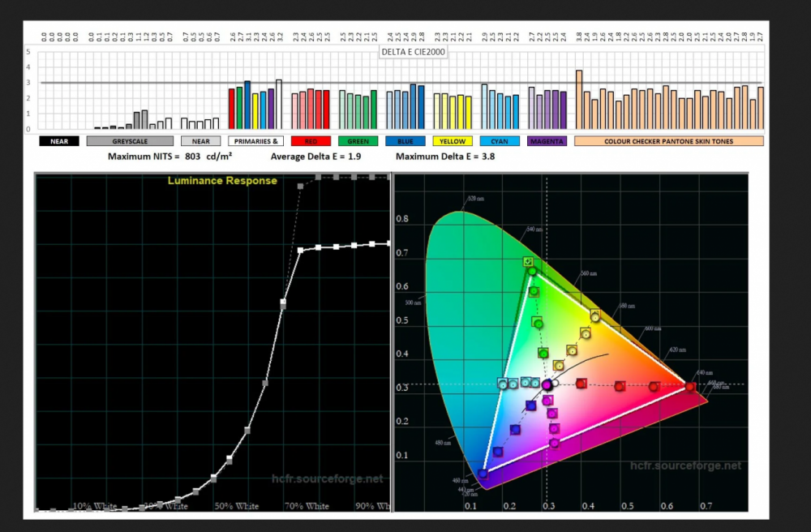Viewport: 811px width, 532px height.
Task: Click the YELLOW legend swatch
Action: 452,141
